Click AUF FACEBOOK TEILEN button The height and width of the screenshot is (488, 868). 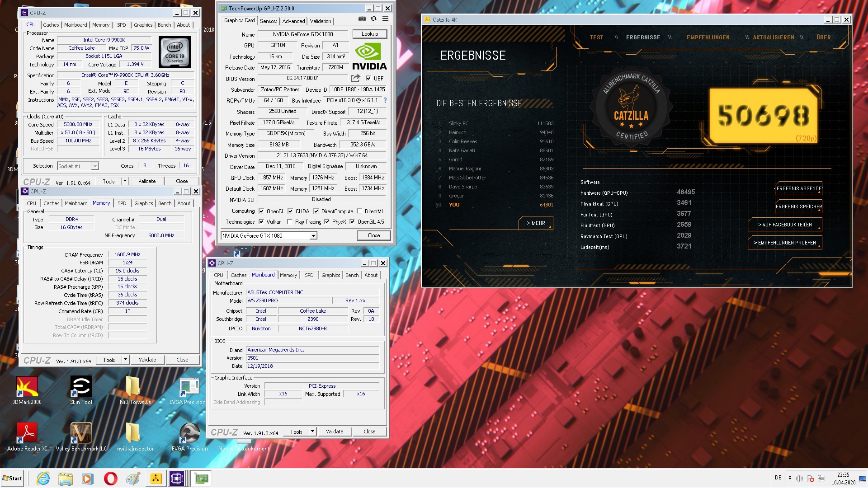(x=785, y=225)
